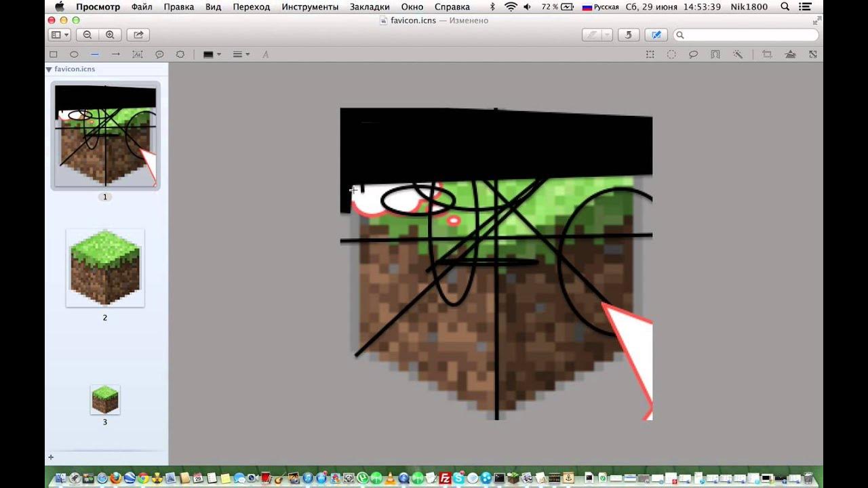Open the Закладки menu
The width and height of the screenshot is (868, 488).
coord(370,7)
